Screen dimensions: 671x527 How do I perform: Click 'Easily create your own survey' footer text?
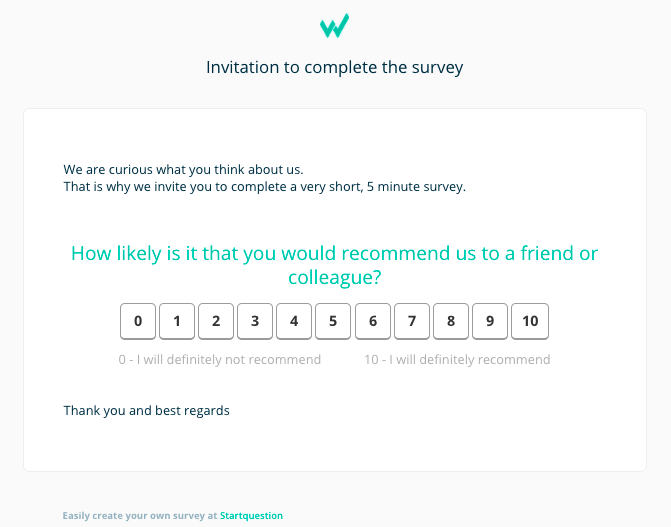click(140, 515)
